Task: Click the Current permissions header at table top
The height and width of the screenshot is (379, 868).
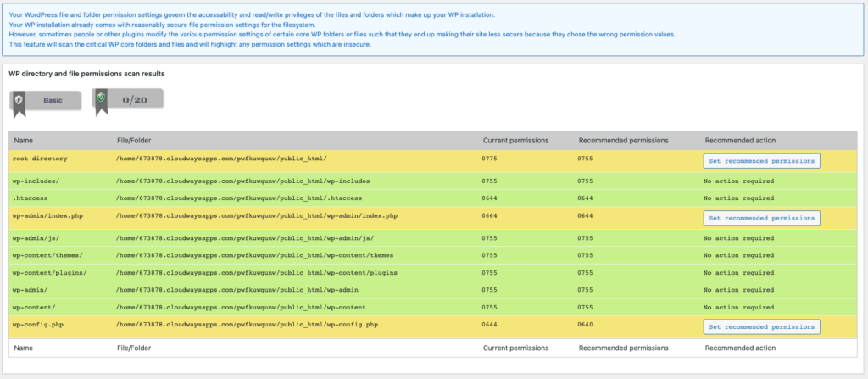Action: tap(515, 141)
